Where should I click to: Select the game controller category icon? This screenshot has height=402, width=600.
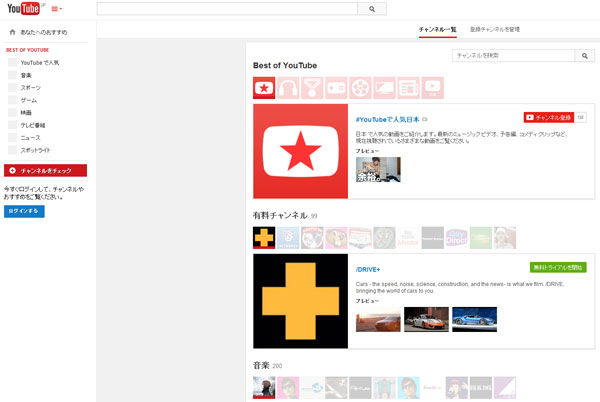coord(336,88)
